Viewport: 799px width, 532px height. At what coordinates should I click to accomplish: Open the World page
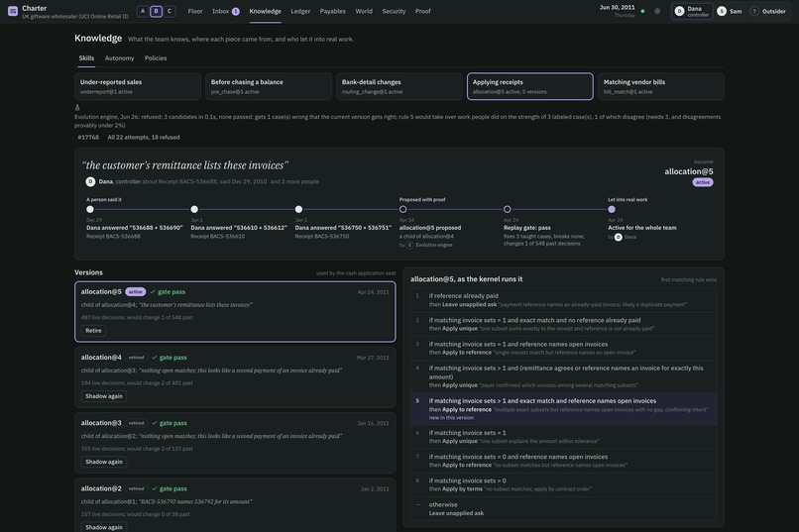(x=364, y=11)
